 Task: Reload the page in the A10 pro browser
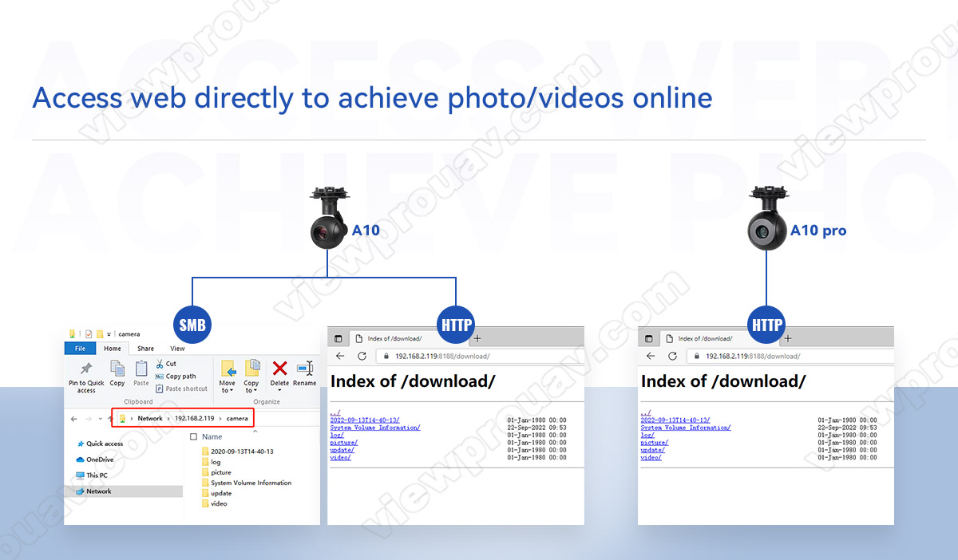(x=672, y=356)
